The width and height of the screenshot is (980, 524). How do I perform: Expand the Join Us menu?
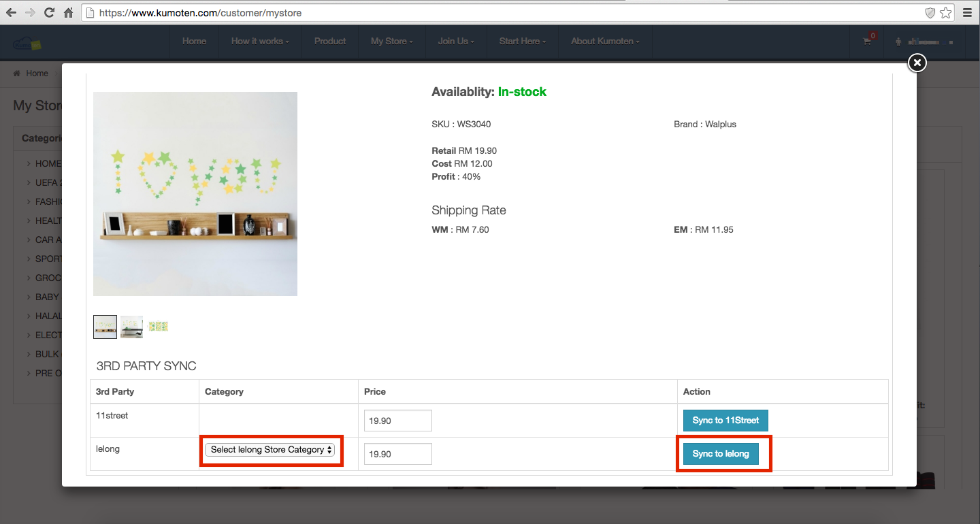456,41
